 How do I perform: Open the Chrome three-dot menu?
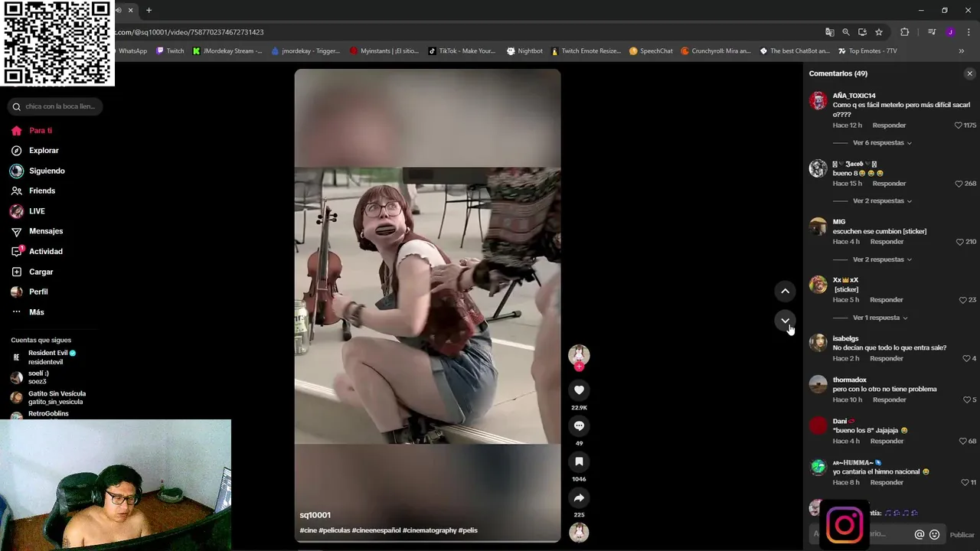pyautogui.click(x=969, y=32)
